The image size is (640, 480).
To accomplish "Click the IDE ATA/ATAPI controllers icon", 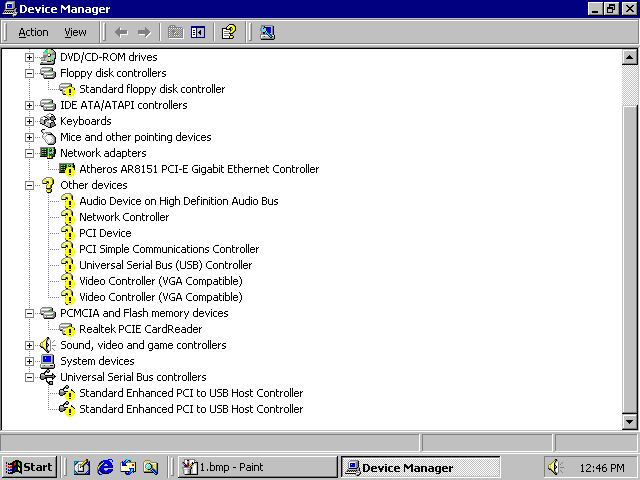I will 48,105.
